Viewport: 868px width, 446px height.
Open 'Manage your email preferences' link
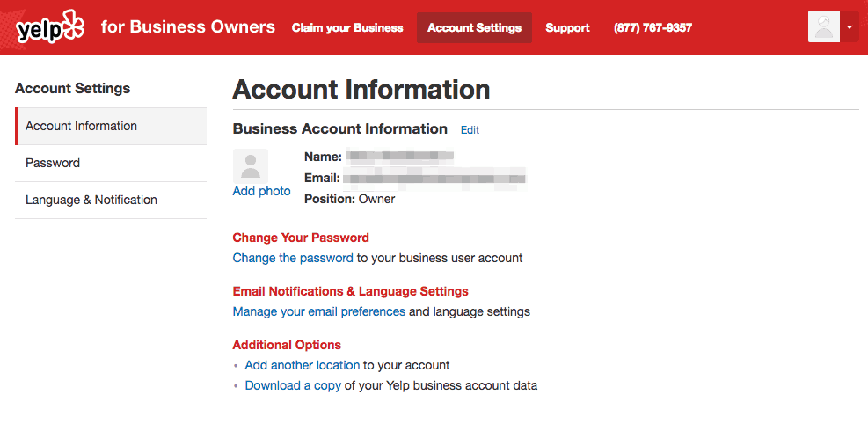[318, 312]
